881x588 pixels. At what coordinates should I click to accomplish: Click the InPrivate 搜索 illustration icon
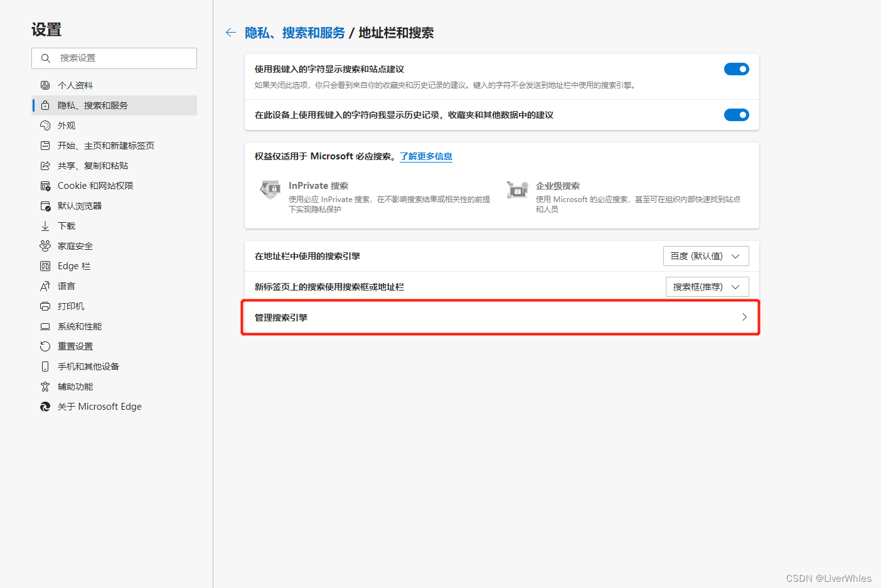270,189
